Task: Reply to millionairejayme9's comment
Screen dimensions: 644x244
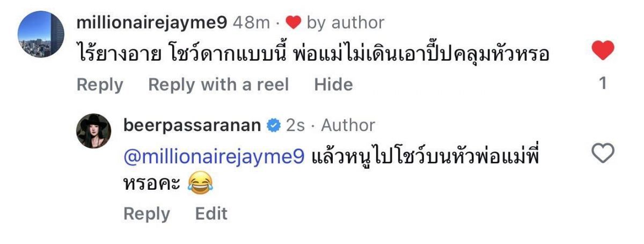Action: 100,85
